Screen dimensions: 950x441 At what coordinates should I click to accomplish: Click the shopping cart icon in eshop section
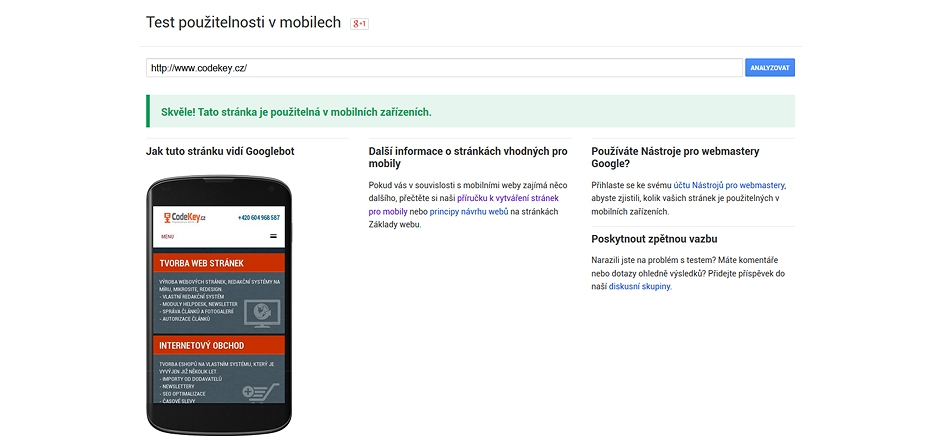[261, 391]
